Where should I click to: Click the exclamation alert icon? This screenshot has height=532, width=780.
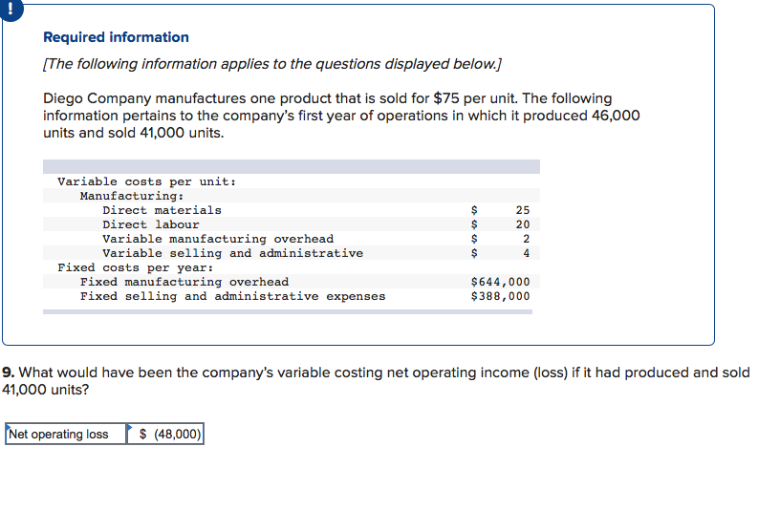pos(10,10)
